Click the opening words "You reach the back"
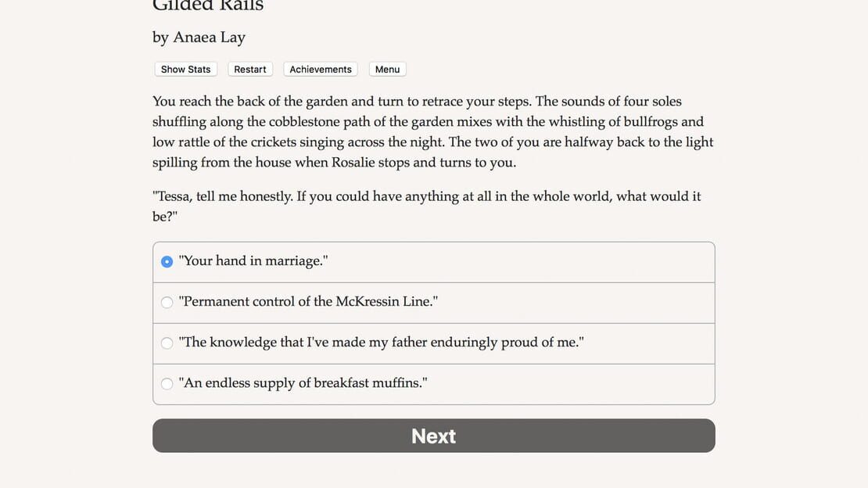Image resolution: width=868 pixels, height=488 pixels. coord(193,102)
